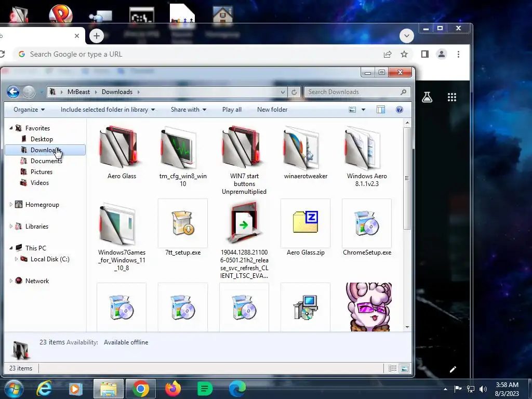
Task: Collapse the This PC tree node
Action: pos(11,248)
